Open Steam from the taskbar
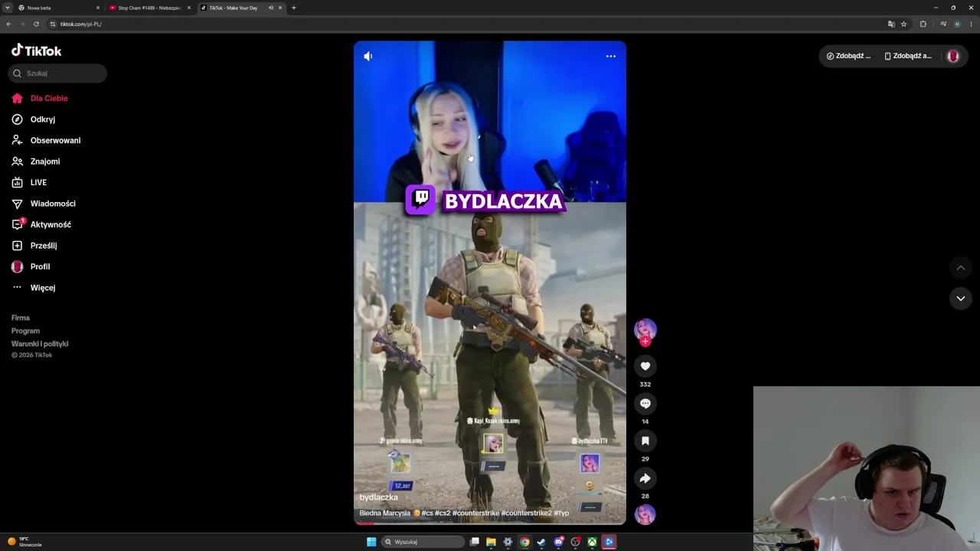Screen dimensions: 980x551 541,542
